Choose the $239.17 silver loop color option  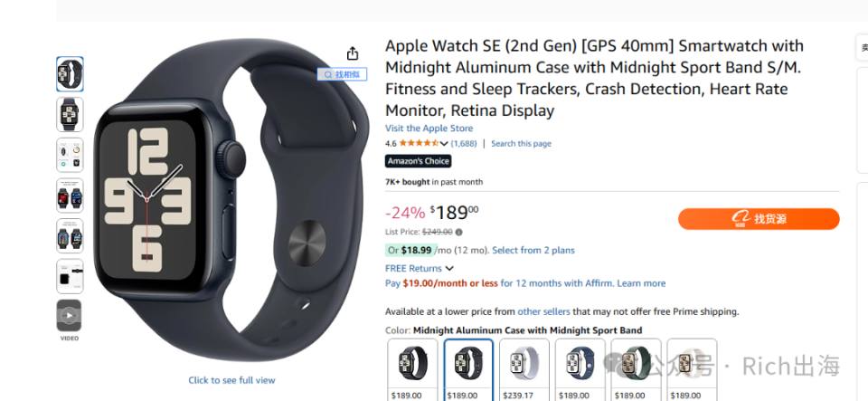point(524,369)
